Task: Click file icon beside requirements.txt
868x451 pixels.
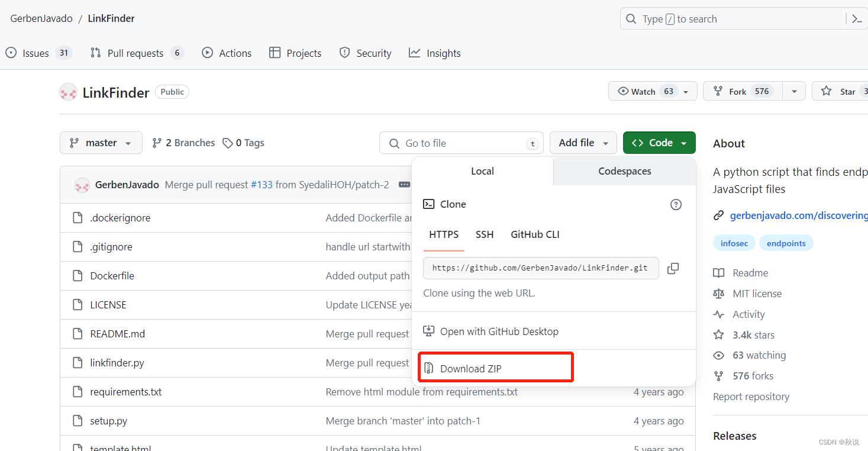Action: pyautogui.click(x=78, y=392)
